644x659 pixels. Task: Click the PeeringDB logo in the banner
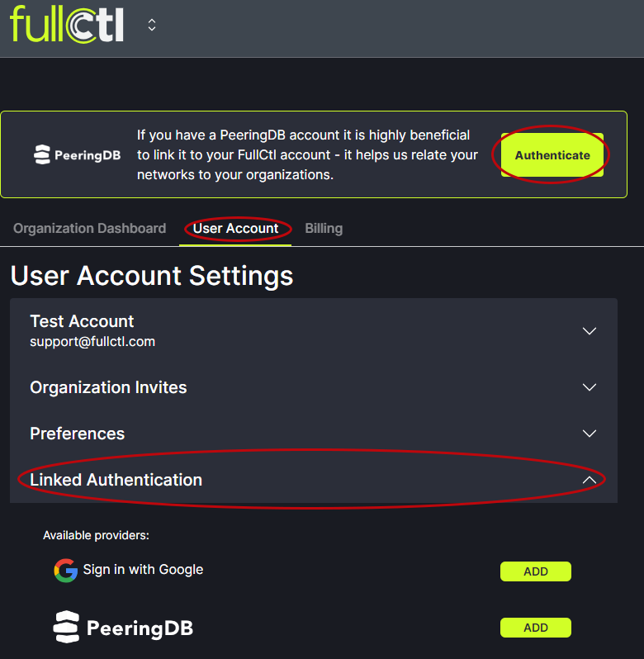click(x=77, y=154)
